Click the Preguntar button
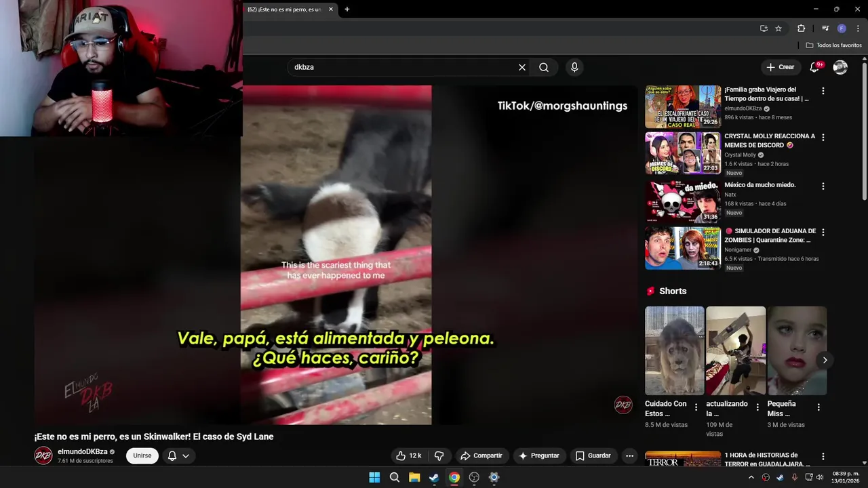This screenshot has width=868, height=488. click(539, 455)
